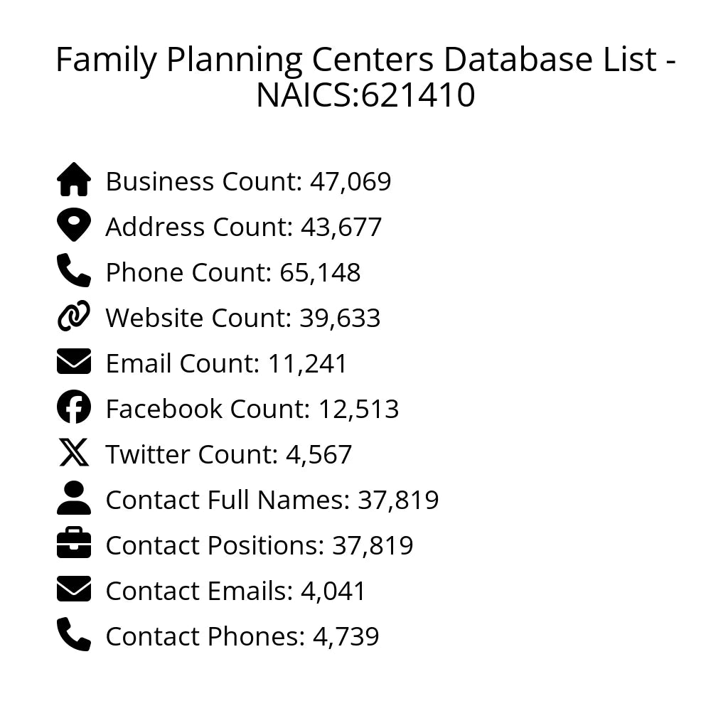The width and height of the screenshot is (728, 728).
Task: Click the chain link icon beside Website Count
Action: click(74, 316)
